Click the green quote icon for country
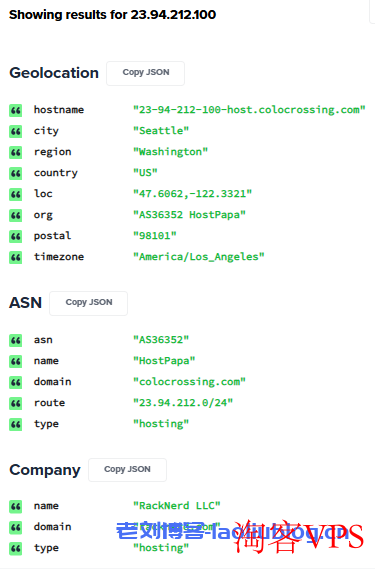 (16, 173)
